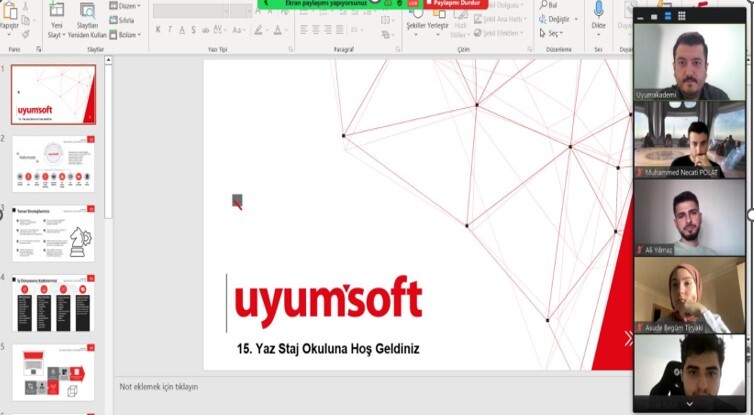Viewport: 754px width, 415px height.
Task: Click Uyumakademi participant video
Action: (690, 62)
